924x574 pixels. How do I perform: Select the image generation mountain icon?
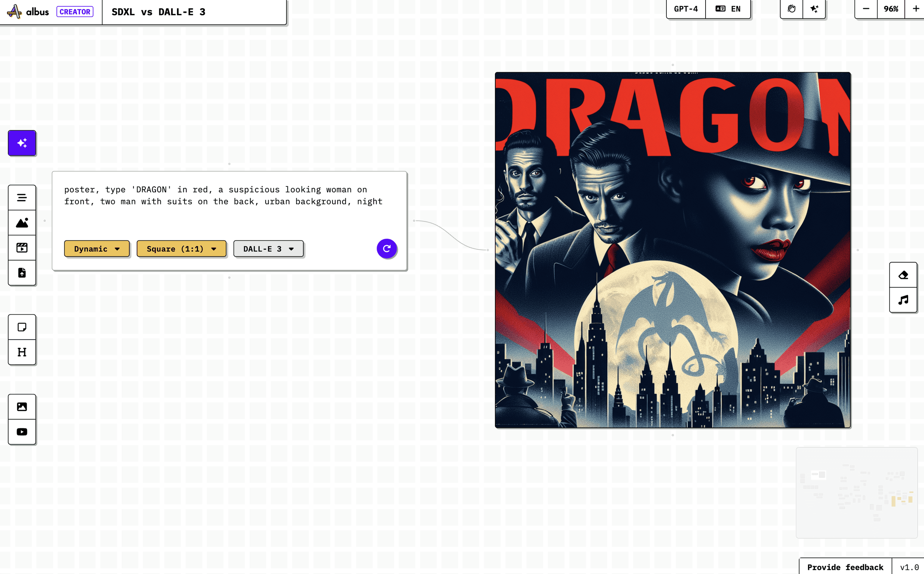click(x=22, y=223)
